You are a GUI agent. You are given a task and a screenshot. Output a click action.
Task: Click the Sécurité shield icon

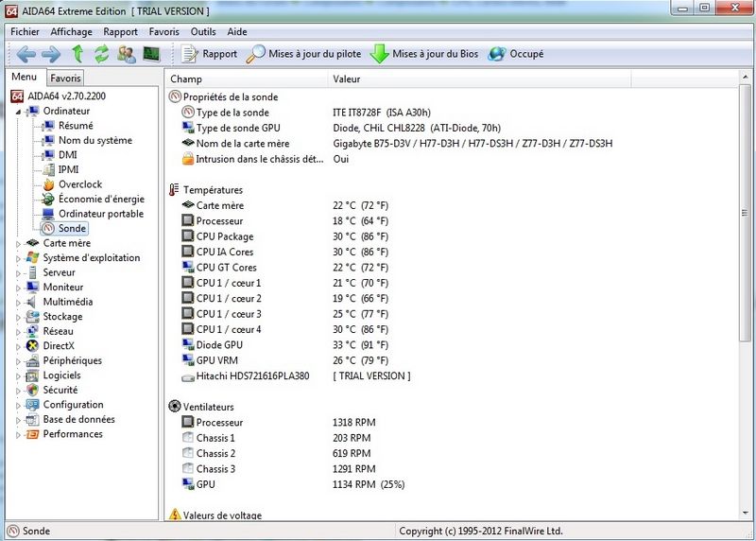32,390
